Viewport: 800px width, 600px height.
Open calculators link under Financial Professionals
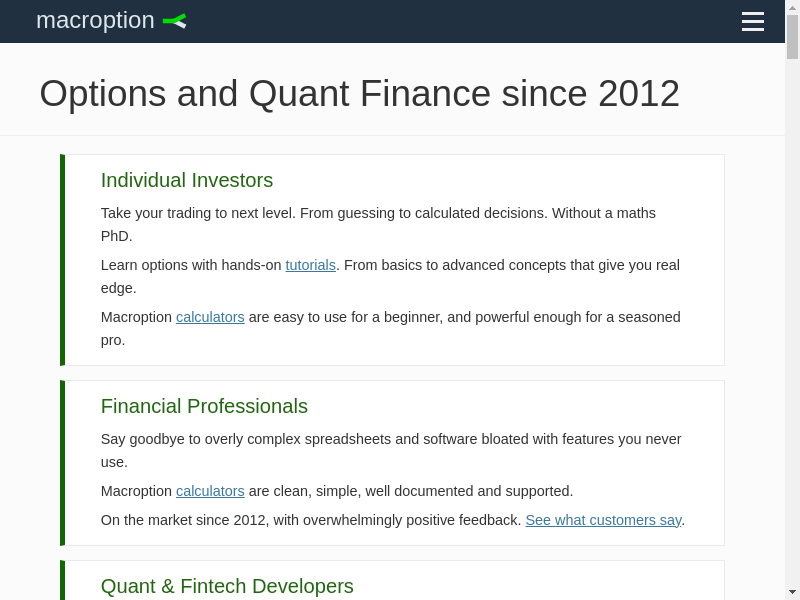pyautogui.click(x=210, y=491)
